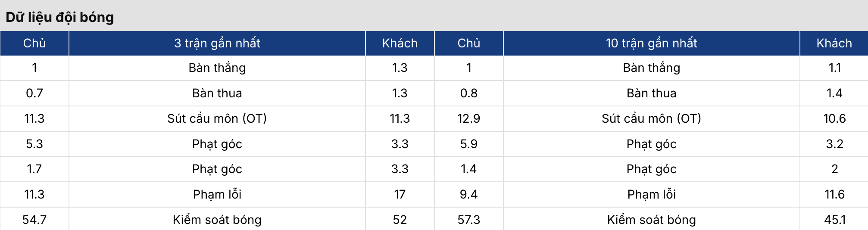
Task: Click the home possession value 54.7
Action: pos(34,220)
